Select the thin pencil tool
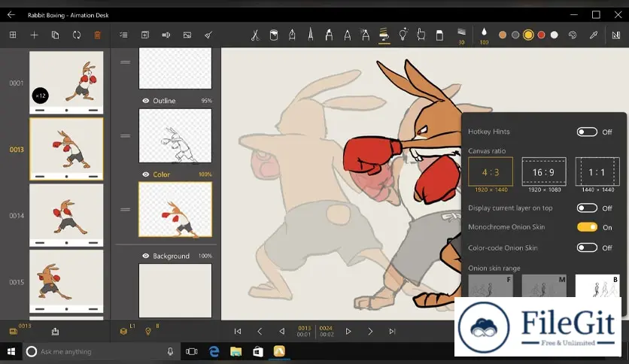The height and width of the screenshot is (364, 629). point(311,35)
